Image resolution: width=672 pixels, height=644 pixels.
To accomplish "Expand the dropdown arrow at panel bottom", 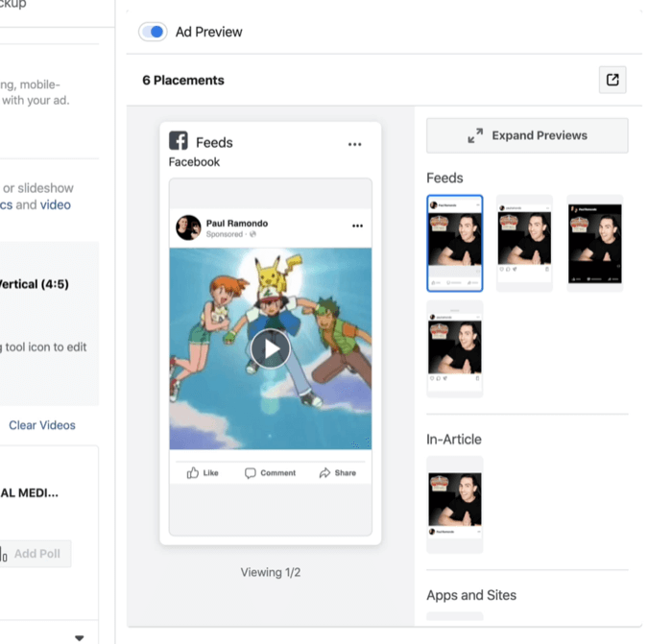I will pyautogui.click(x=80, y=638).
